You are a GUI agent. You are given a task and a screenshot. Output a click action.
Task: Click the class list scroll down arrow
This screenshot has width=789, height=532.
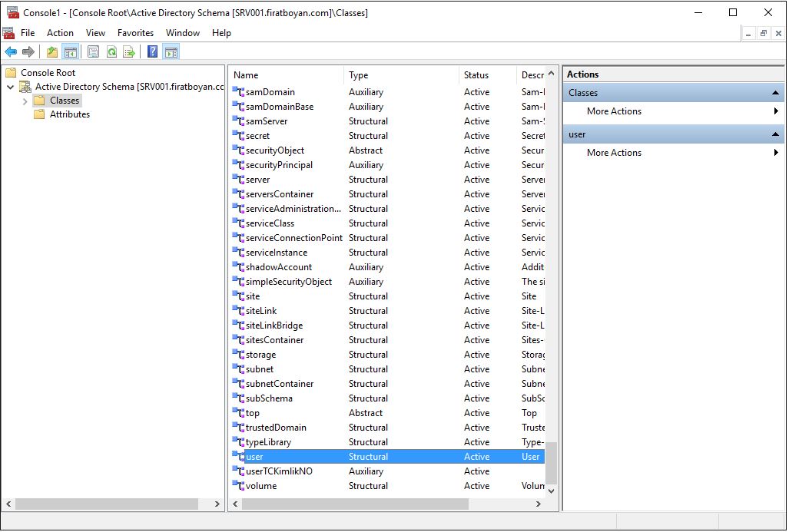click(552, 491)
